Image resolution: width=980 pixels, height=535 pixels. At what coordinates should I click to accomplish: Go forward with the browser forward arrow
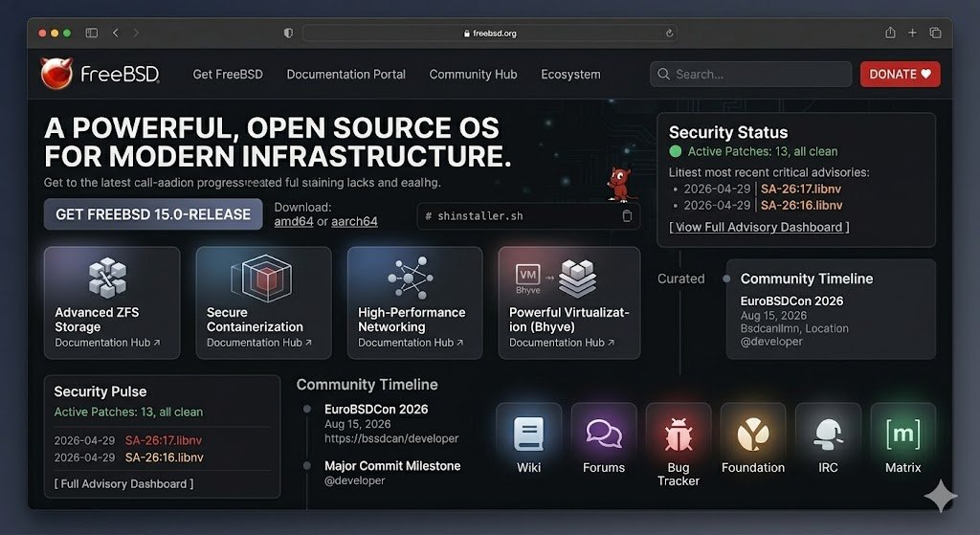point(136,33)
